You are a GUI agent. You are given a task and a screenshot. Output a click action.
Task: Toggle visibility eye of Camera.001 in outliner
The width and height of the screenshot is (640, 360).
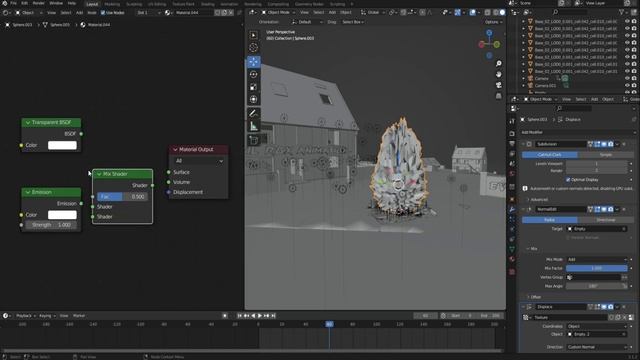tap(627, 85)
